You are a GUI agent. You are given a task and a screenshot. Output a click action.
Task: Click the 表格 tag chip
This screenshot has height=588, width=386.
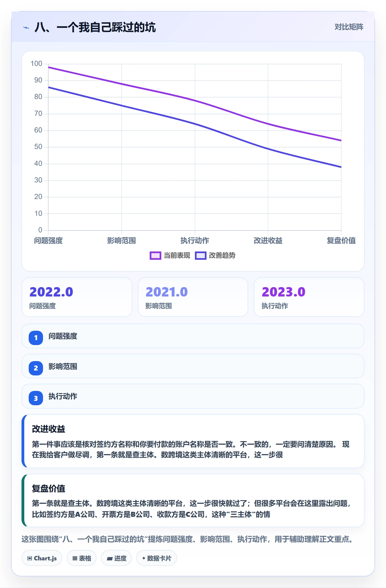click(x=82, y=558)
